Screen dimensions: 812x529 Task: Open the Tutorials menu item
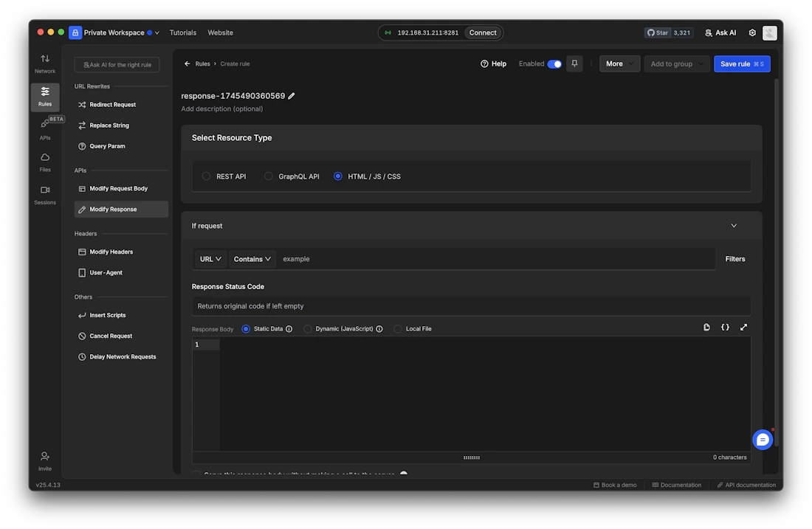pos(182,32)
